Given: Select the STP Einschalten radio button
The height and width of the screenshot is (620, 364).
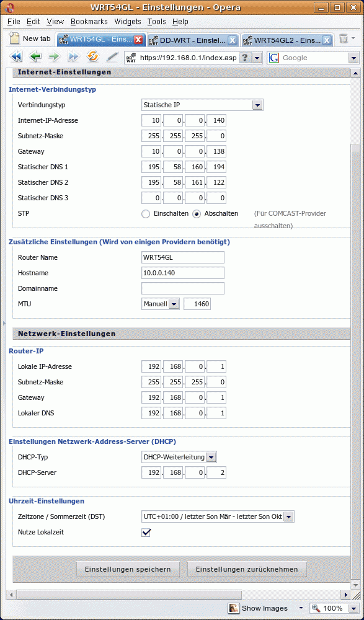Looking at the screenshot, I should coord(146,214).
